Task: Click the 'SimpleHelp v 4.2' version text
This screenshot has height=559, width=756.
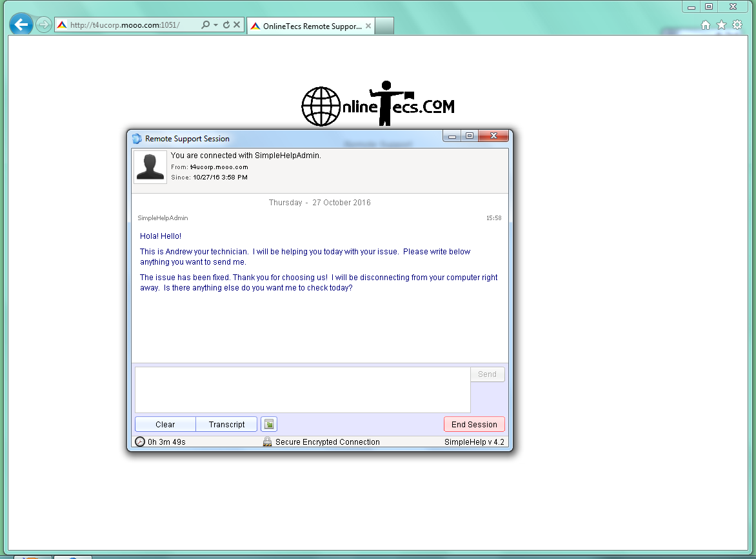Action: click(474, 442)
